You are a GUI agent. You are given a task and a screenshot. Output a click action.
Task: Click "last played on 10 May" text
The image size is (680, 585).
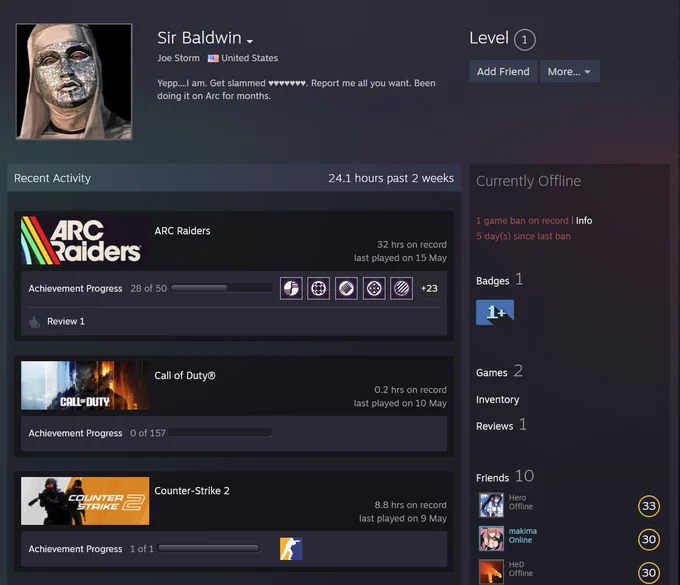tap(400, 403)
